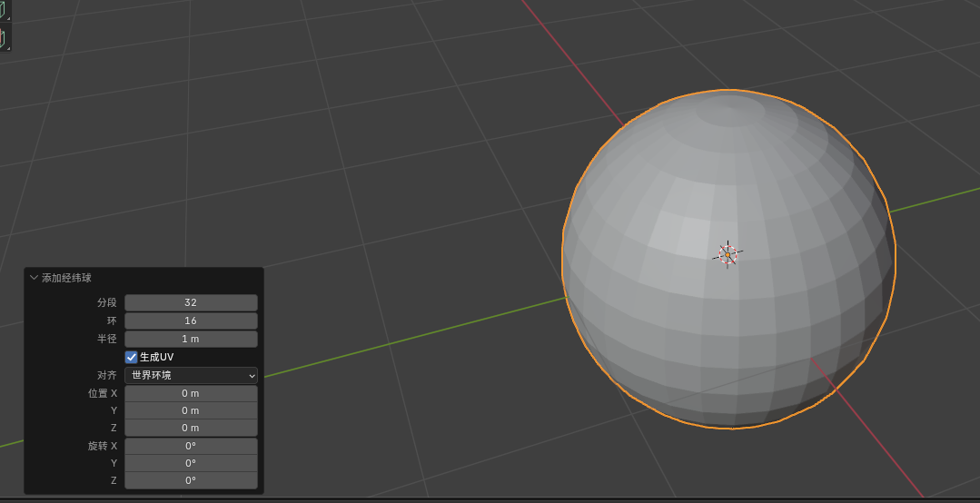This screenshot has width=980, height=503.
Task: Click the 环 field showing 16
Action: [x=191, y=321]
